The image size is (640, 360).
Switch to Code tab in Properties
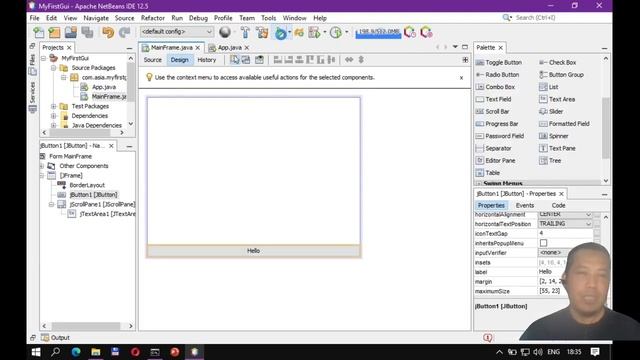558,205
